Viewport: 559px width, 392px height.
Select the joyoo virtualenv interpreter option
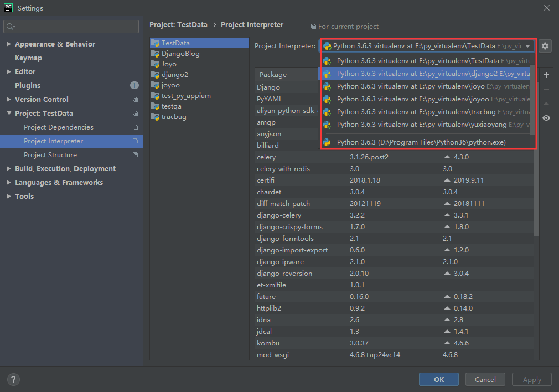425,99
